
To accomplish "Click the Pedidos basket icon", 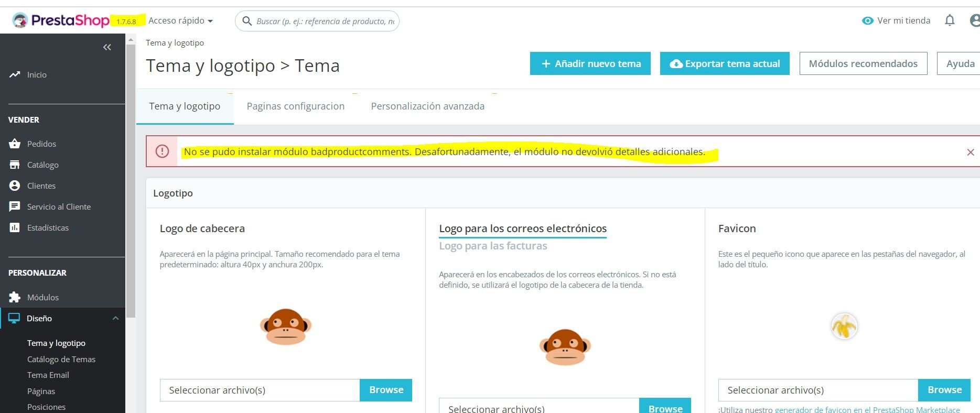I will pos(15,144).
